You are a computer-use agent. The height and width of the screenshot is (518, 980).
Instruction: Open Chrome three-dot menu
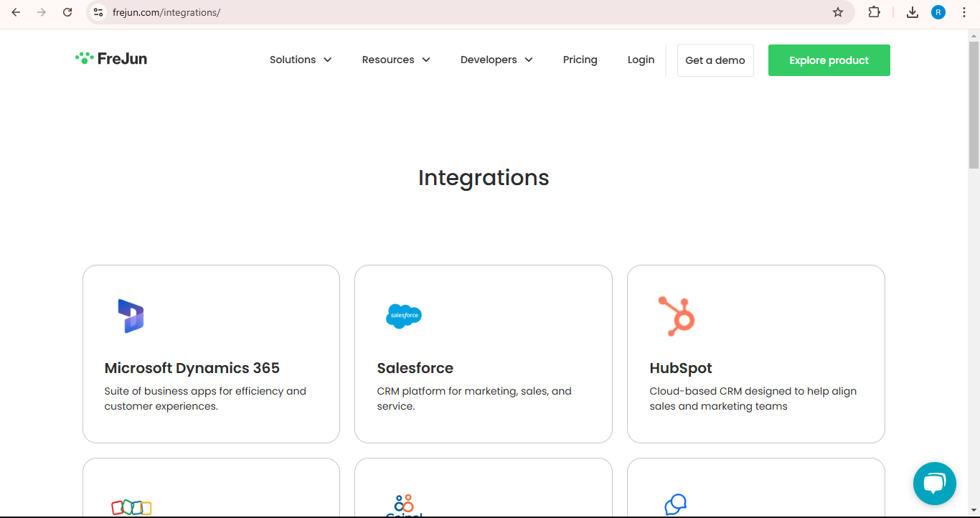tap(964, 12)
